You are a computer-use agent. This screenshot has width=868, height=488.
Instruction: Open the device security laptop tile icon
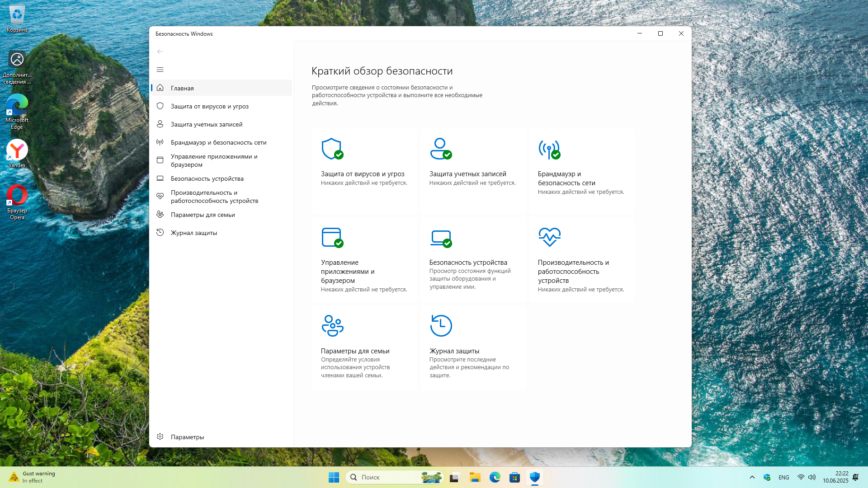[x=440, y=237]
